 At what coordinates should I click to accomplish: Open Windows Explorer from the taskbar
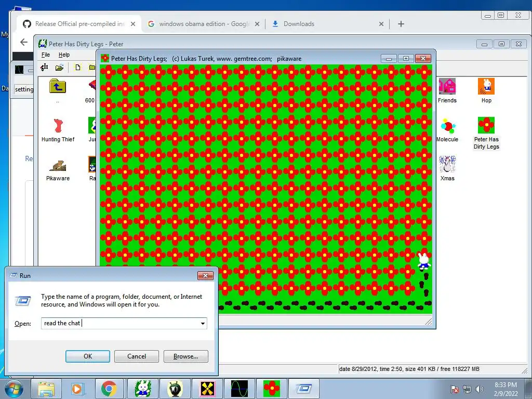(x=46, y=389)
